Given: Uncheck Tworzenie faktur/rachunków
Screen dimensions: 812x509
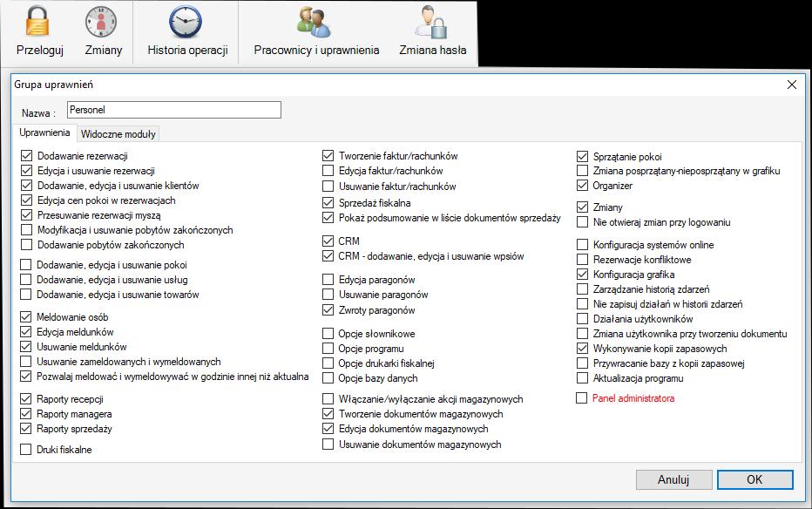Looking at the screenshot, I should [x=328, y=156].
